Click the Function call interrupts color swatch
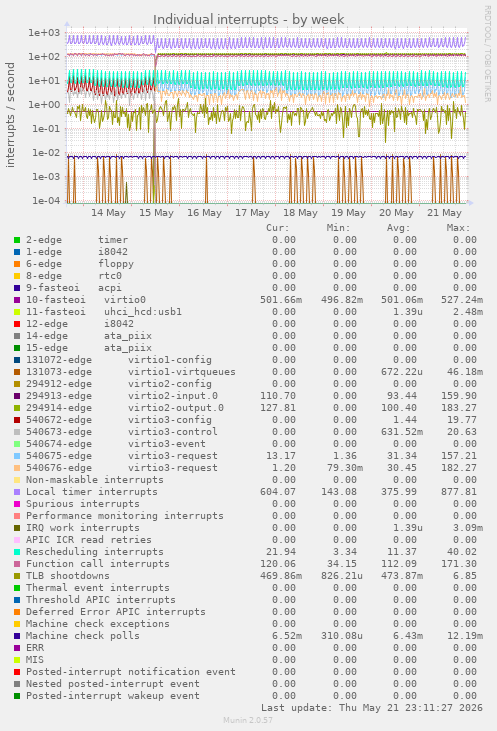The height and width of the screenshot is (731, 497). coord(17,564)
